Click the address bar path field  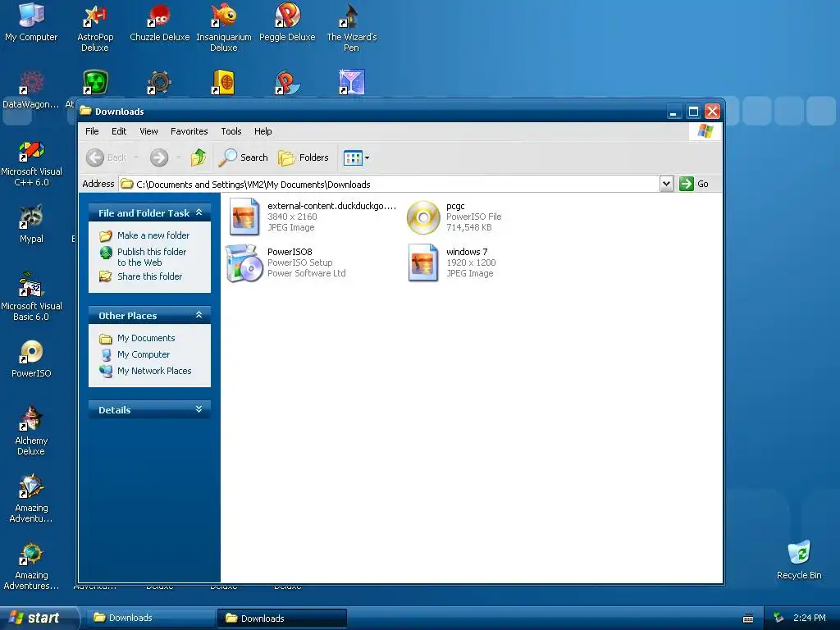pyautogui.click(x=389, y=184)
